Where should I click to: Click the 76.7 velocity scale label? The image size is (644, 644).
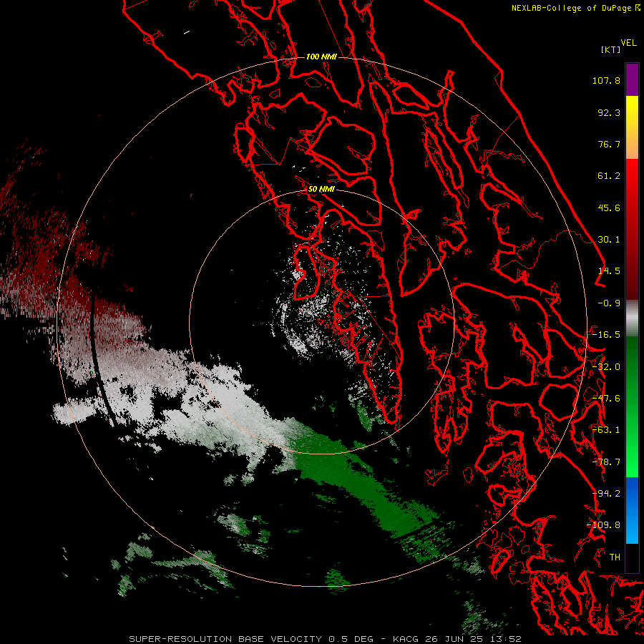(x=609, y=144)
